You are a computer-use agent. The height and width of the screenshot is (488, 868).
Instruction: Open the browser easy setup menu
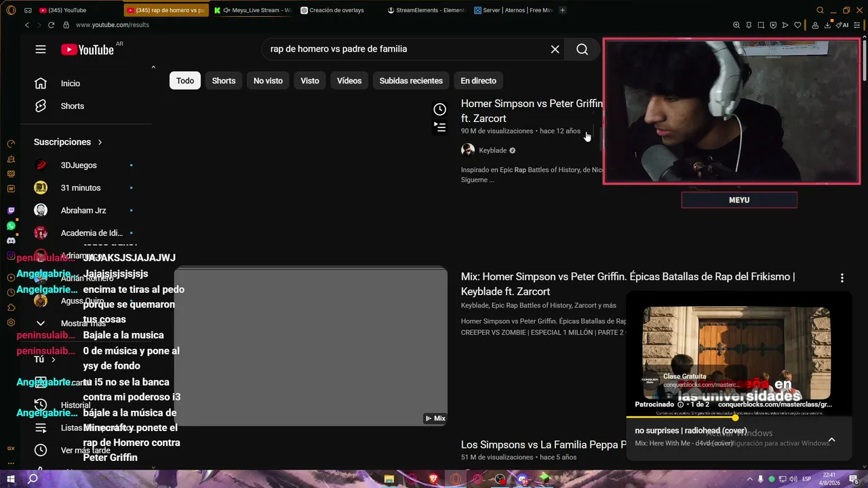click(x=856, y=25)
